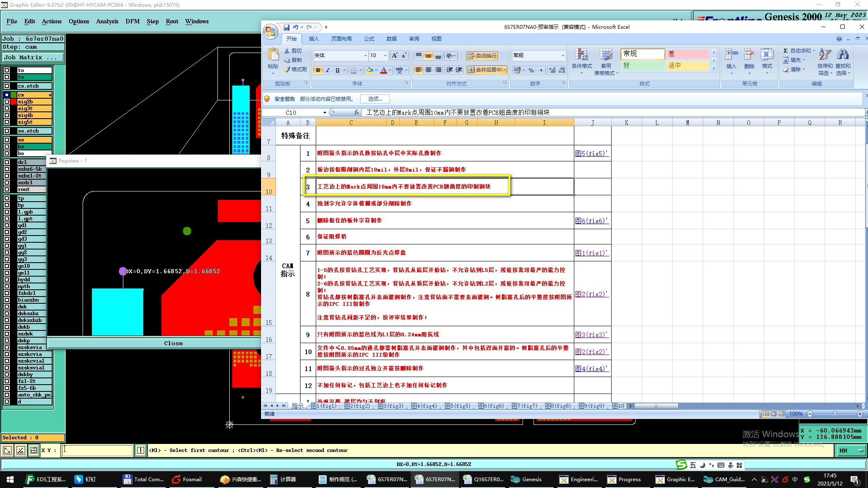Toggle checkbox for drl layer
Screen dimensions: 868x488
point(7,162)
